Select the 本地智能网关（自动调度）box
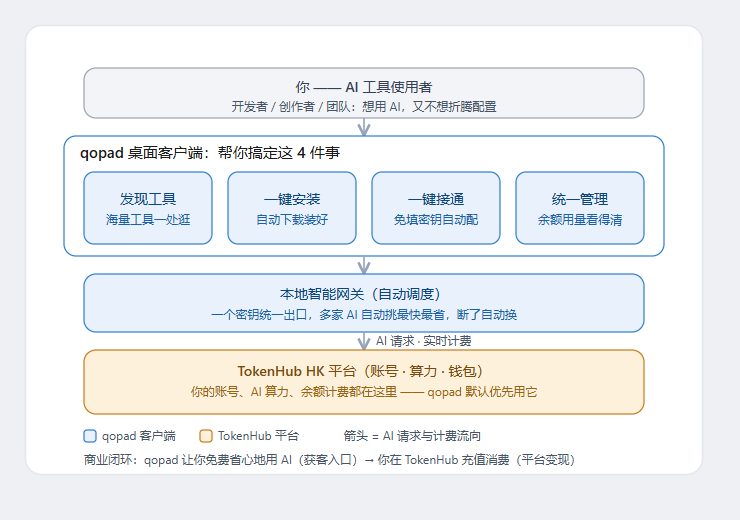The height and width of the screenshot is (520, 740). pyautogui.click(x=364, y=303)
